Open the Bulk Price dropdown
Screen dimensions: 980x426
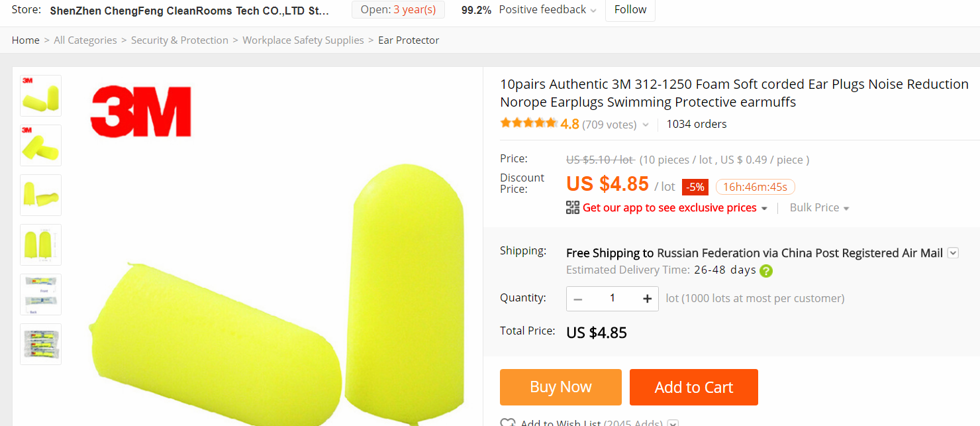coord(819,207)
